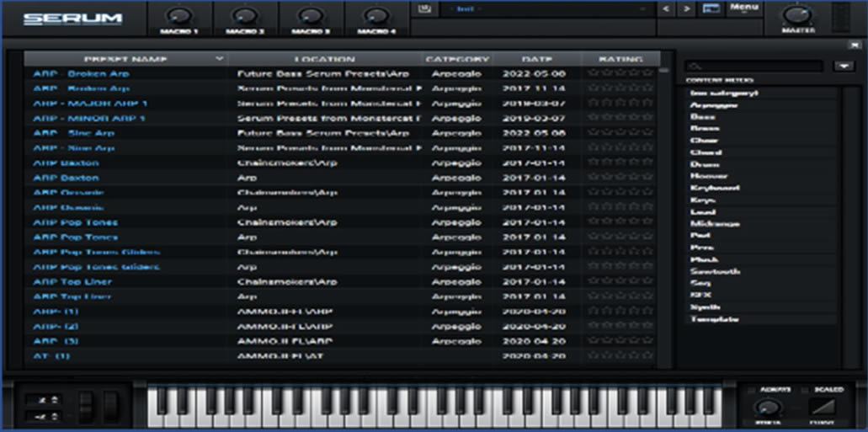868x432 pixels.
Task: Adjust the Macro 3 knob
Action: point(311,15)
